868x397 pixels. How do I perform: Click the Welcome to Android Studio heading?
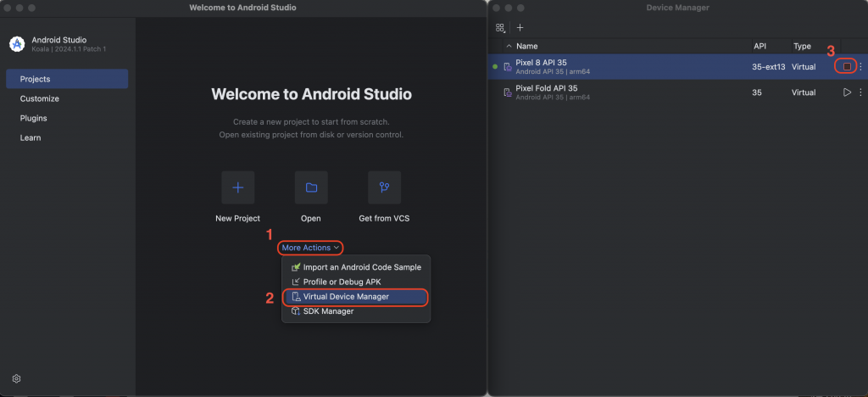[x=312, y=93]
